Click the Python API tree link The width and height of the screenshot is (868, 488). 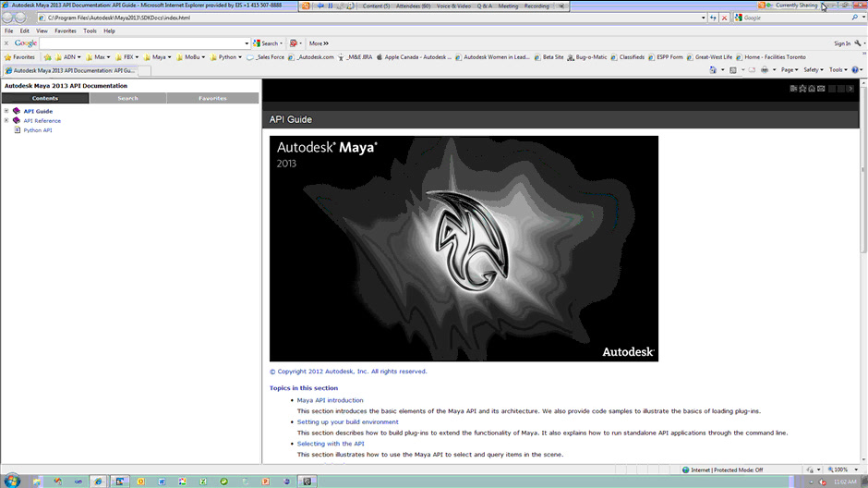tap(38, 130)
